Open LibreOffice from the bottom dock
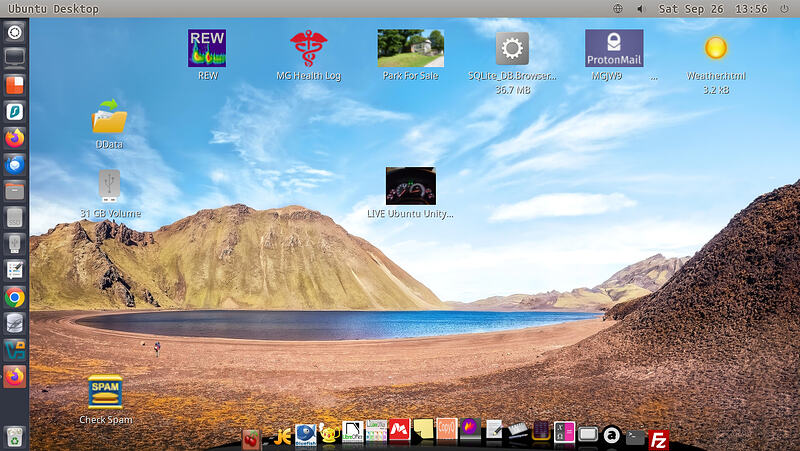 [x=353, y=432]
